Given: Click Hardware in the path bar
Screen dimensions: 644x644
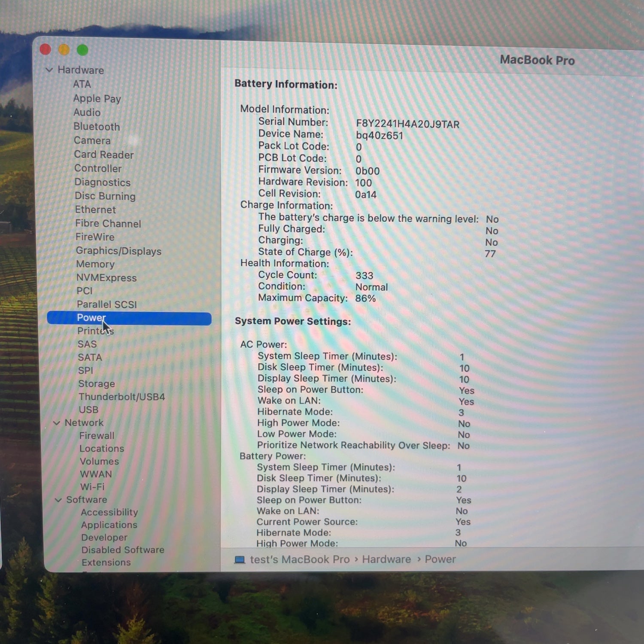Looking at the screenshot, I should click(386, 559).
